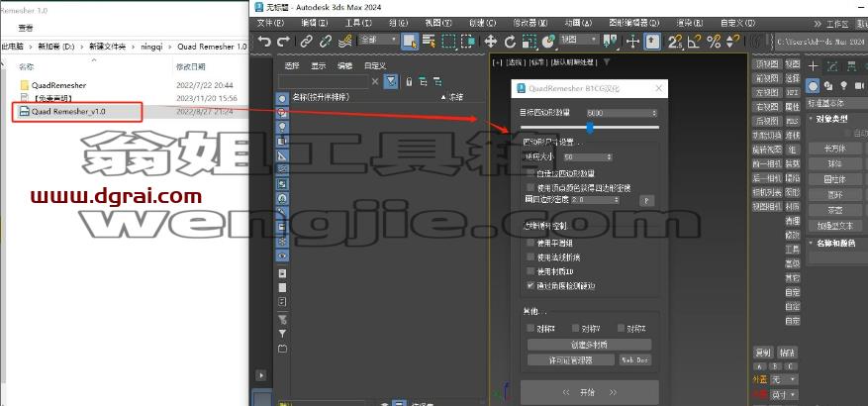Activate the Select and Rotate tool

coord(510,41)
